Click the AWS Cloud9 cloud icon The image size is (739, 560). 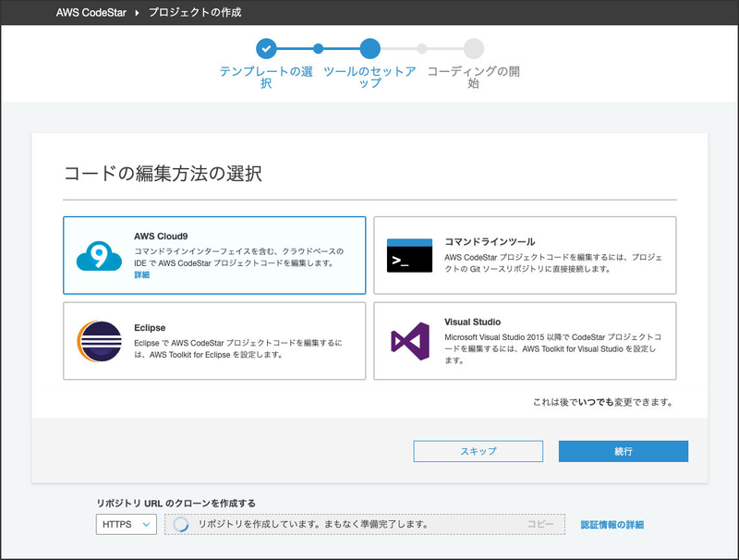[x=99, y=256]
